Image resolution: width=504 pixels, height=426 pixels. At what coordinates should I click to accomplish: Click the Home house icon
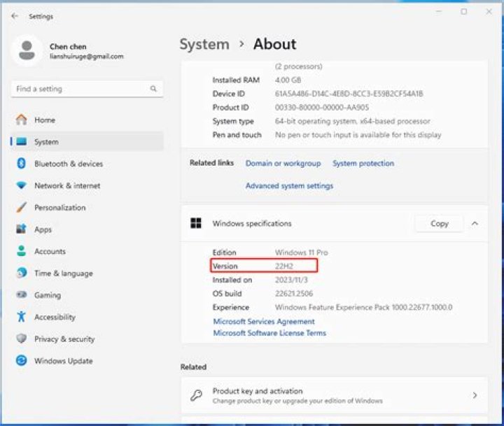22,120
